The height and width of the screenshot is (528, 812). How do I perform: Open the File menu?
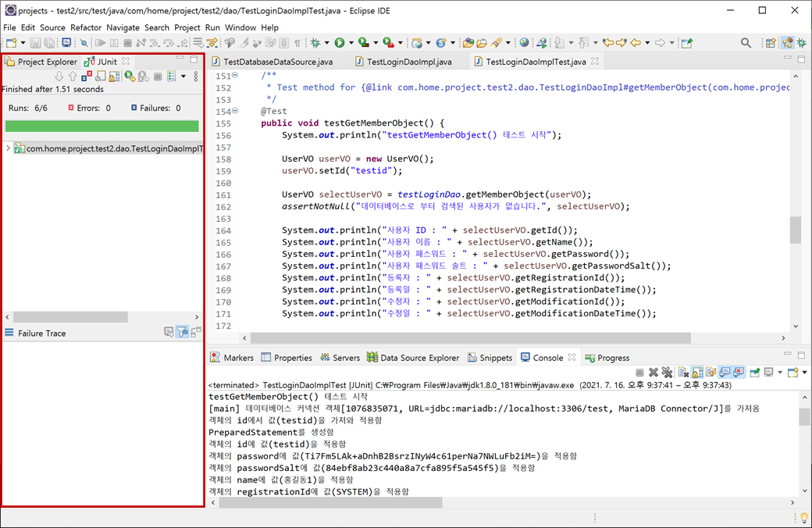pos(9,27)
